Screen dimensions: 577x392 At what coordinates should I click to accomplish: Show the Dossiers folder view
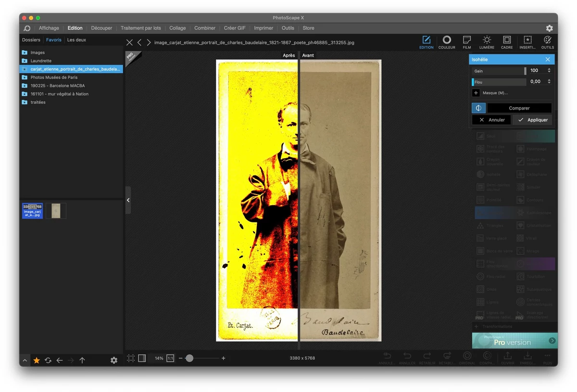coord(31,40)
